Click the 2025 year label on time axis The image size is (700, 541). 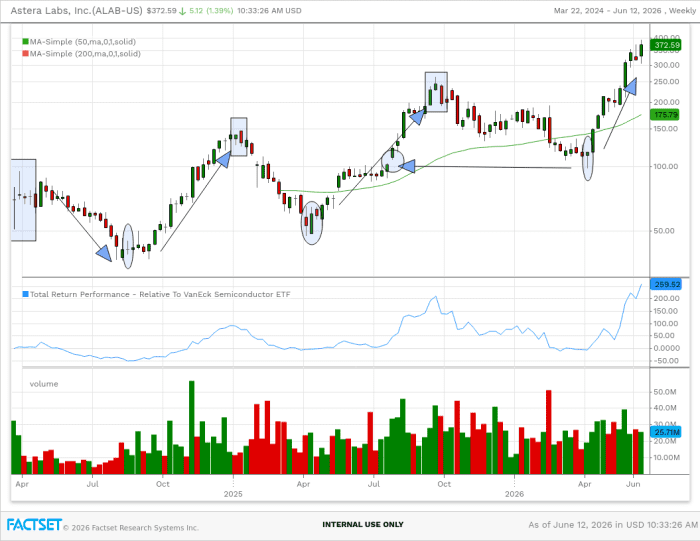[x=233, y=494]
